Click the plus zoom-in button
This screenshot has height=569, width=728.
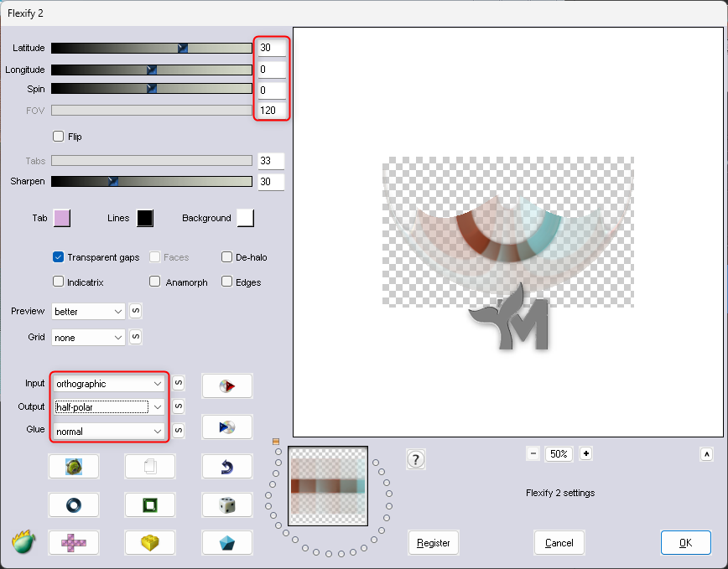pos(586,453)
